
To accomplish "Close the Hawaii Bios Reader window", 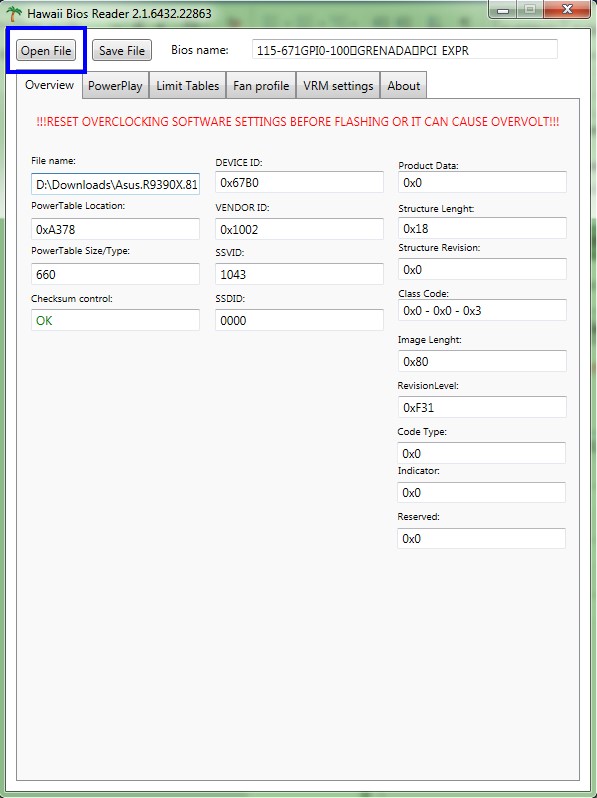I will [x=567, y=10].
